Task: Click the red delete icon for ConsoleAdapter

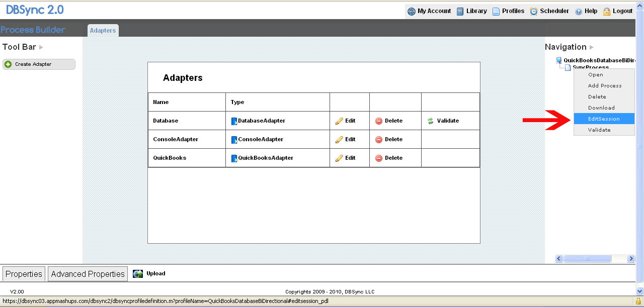Action: pyautogui.click(x=379, y=140)
